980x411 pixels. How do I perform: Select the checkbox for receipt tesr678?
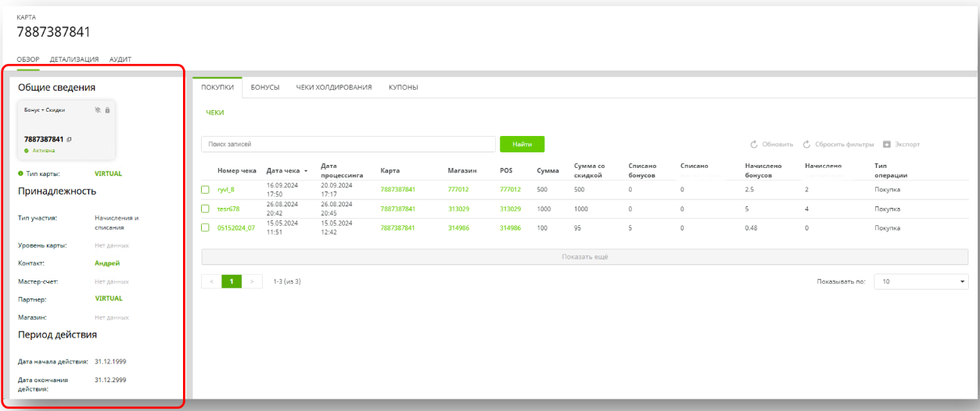206,209
